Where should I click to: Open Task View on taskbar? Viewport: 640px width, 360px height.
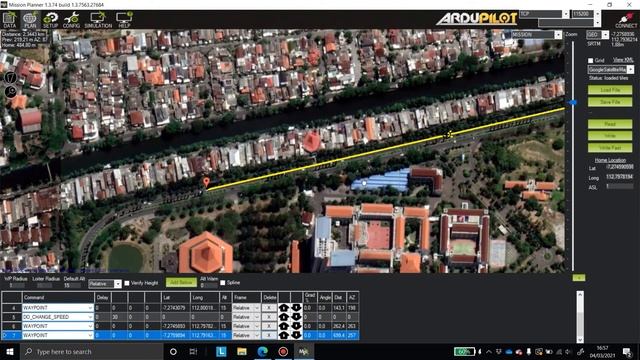193,351
